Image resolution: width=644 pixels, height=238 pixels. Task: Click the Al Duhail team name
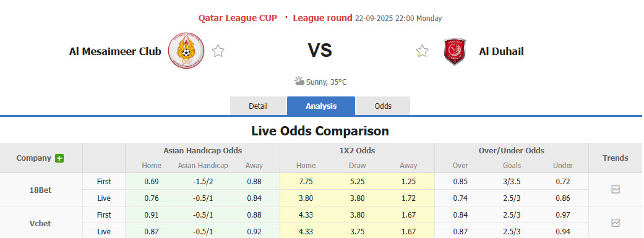(x=501, y=51)
